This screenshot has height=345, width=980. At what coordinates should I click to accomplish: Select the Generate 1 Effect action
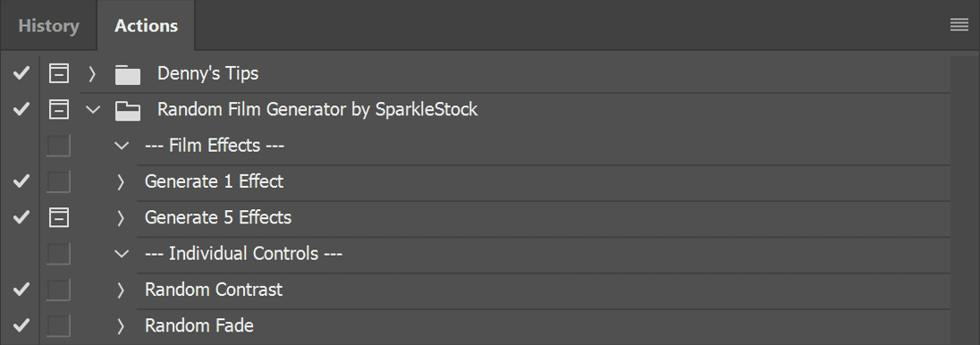[214, 181]
